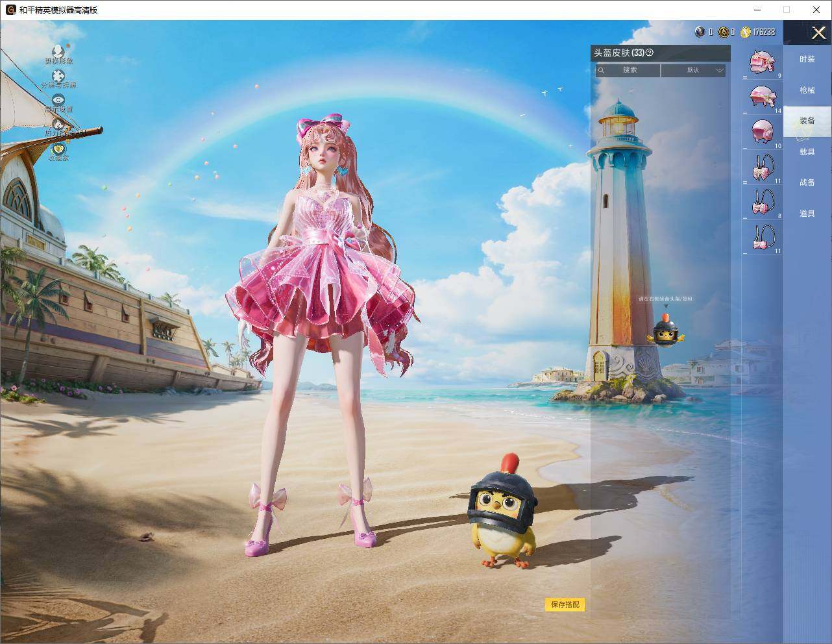Image resolution: width=832 pixels, height=644 pixels.
Task: Open the 道具 tab
Action: pyautogui.click(x=807, y=214)
